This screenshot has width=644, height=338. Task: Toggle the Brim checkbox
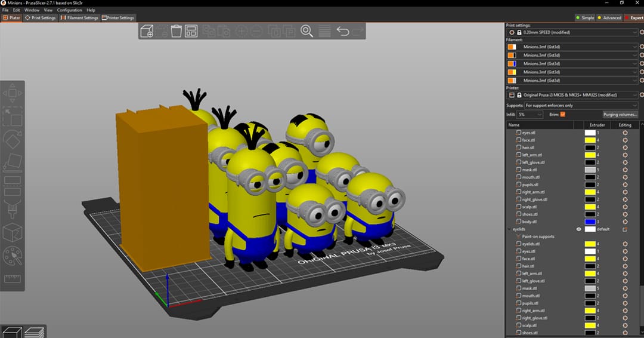563,114
